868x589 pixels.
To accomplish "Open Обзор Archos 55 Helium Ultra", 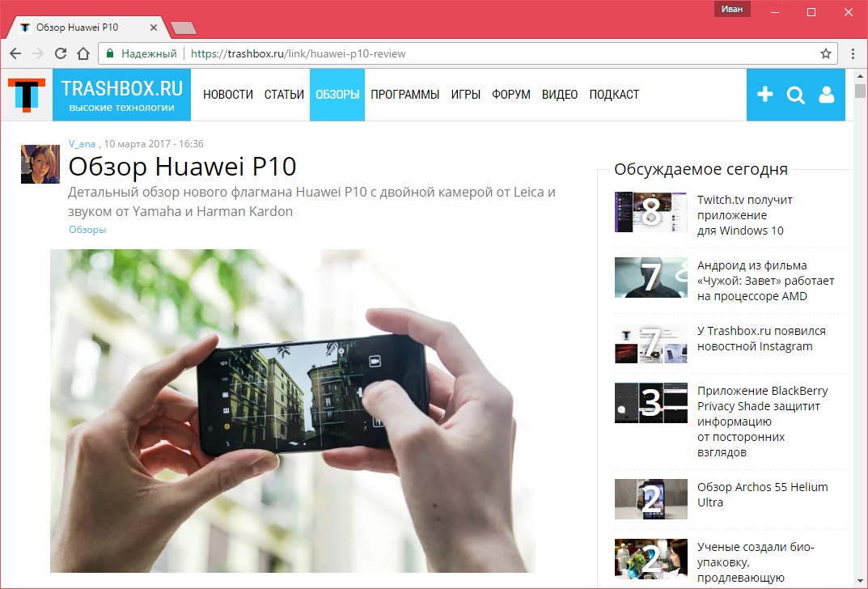I will [x=762, y=495].
